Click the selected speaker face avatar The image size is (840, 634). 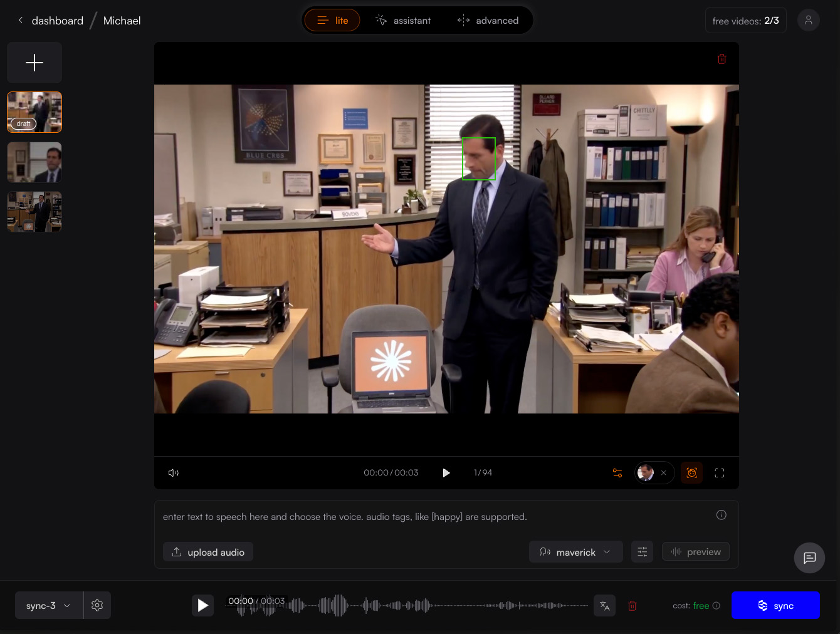pyautogui.click(x=646, y=473)
